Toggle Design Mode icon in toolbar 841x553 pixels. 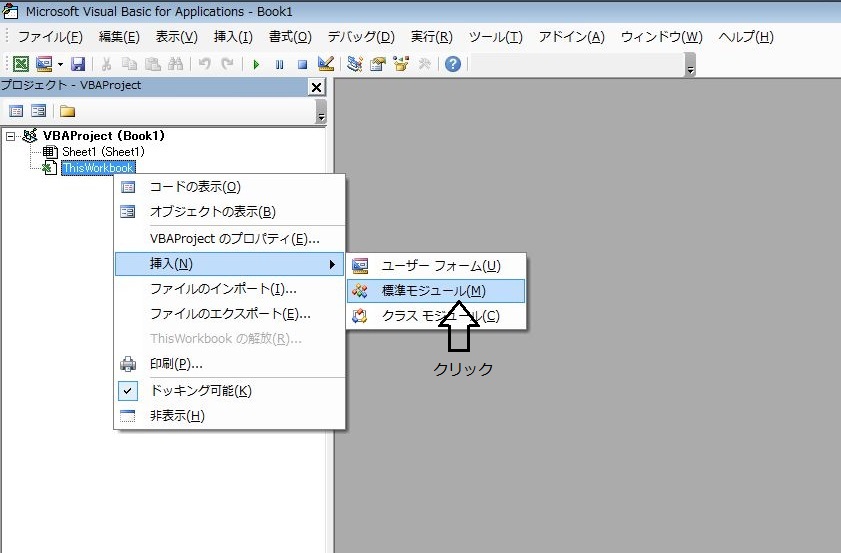pos(326,64)
